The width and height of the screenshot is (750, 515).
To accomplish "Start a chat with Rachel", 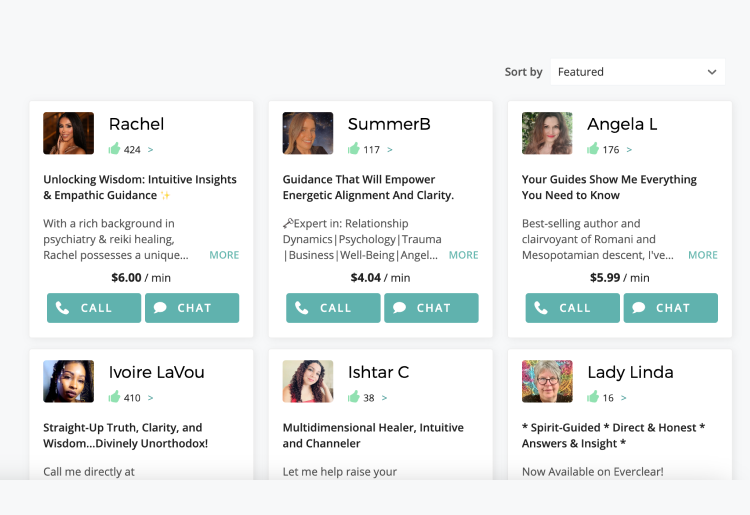I will (x=192, y=308).
